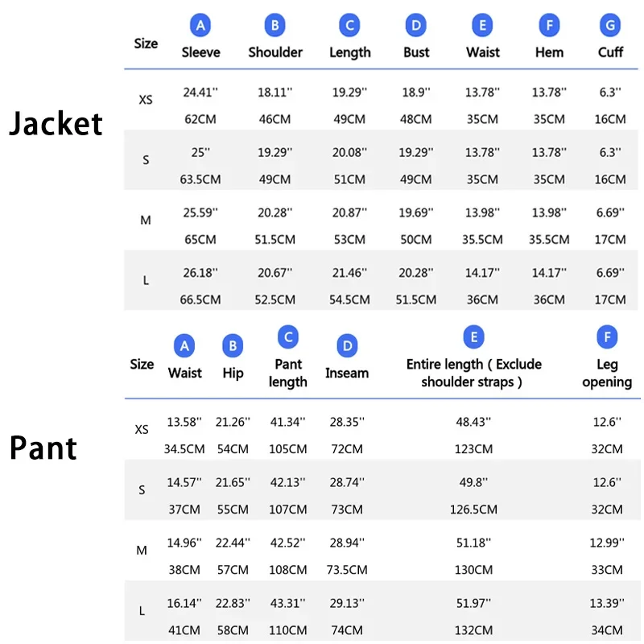
Task: Click the blue B circle above Shoulder
Action: point(275,26)
